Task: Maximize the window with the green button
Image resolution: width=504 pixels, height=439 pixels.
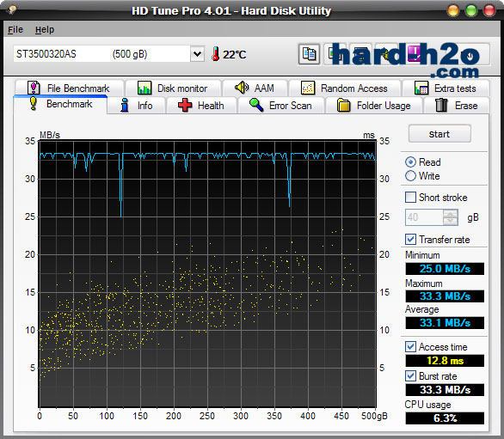Action: coord(471,10)
